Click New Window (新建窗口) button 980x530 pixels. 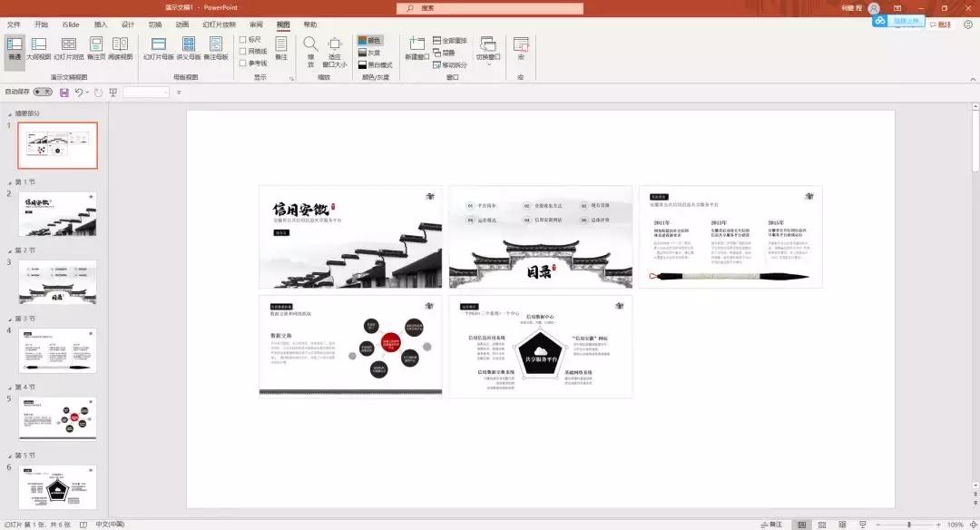point(416,49)
